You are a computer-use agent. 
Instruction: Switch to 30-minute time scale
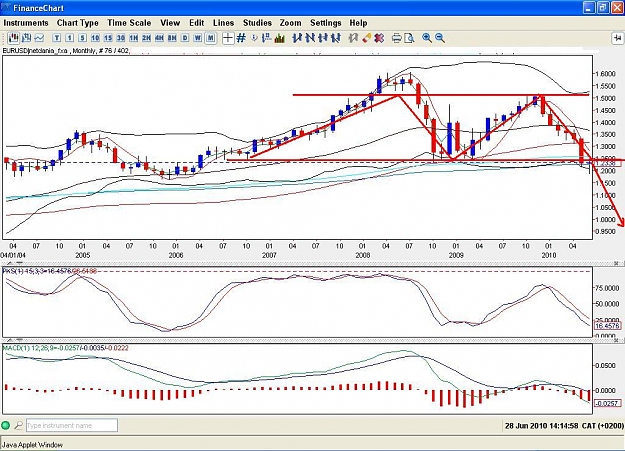[121, 38]
